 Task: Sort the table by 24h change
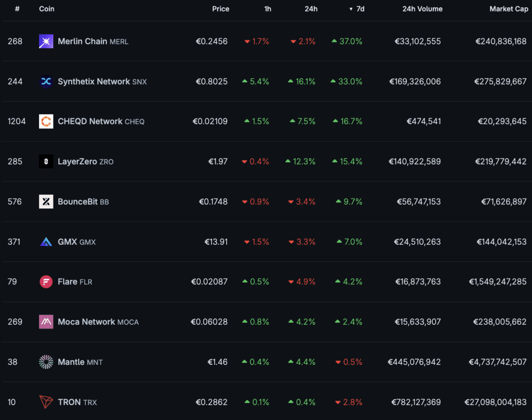(311, 9)
